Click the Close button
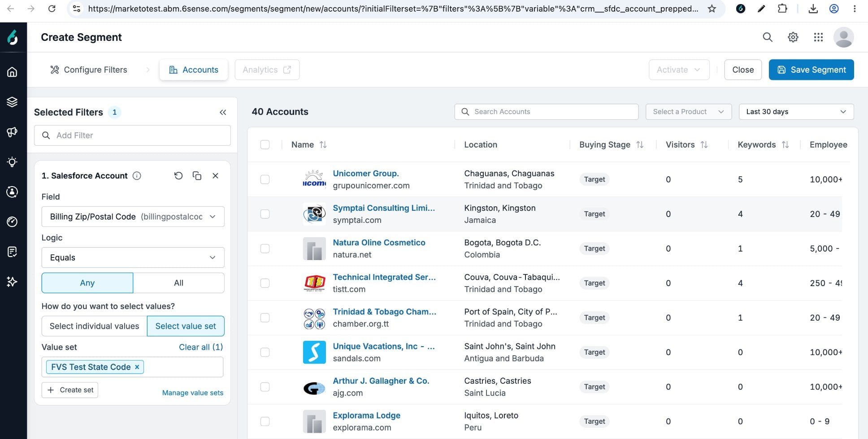Image resolution: width=868 pixels, height=439 pixels. (743, 70)
